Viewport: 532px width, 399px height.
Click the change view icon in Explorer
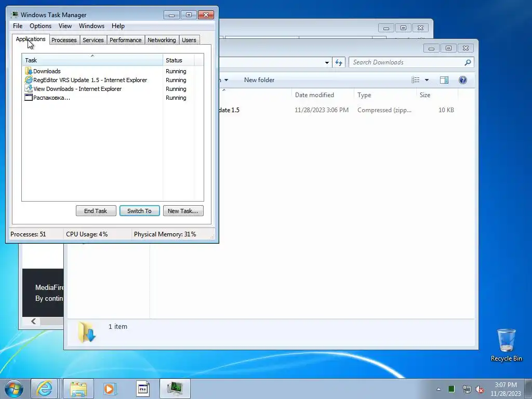415,80
